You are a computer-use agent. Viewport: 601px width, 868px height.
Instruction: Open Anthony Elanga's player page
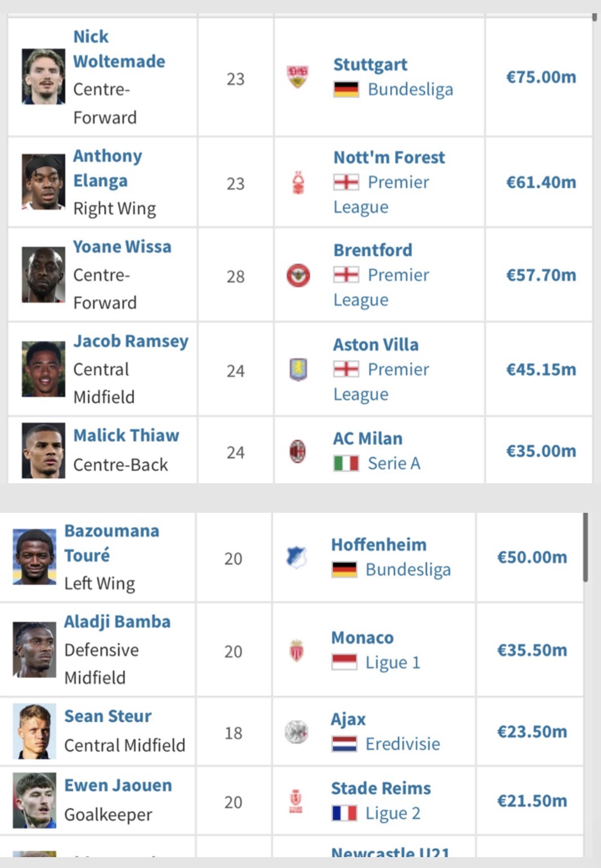(x=108, y=168)
